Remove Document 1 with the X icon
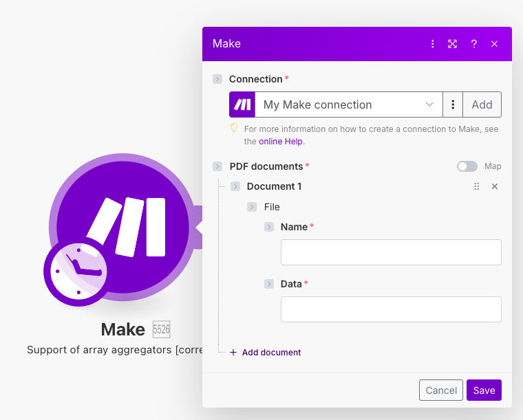The width and height of the screenshot is (523, 420). click(494, 186)
